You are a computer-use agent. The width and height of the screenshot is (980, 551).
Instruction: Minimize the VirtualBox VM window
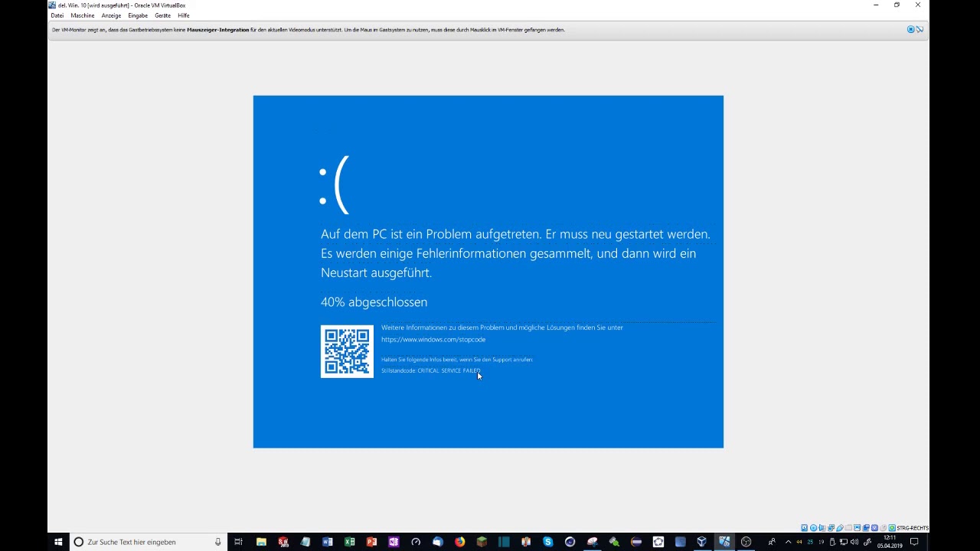pos(876,5)
